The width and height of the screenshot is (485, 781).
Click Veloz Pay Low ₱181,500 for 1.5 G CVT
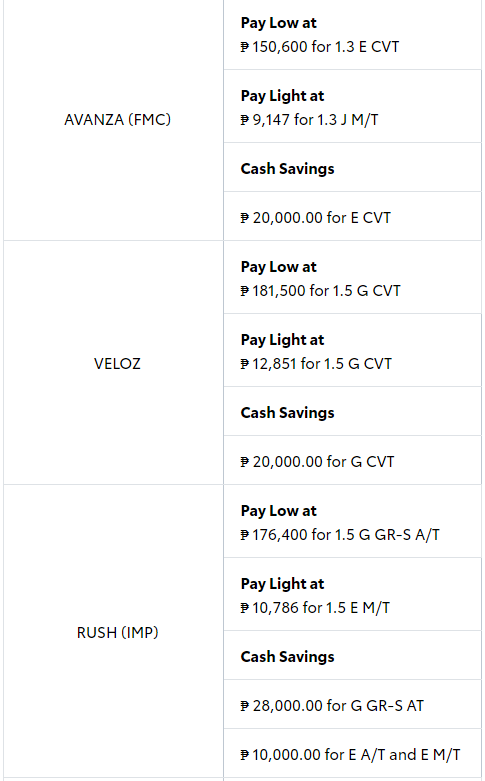pos(353,277)
